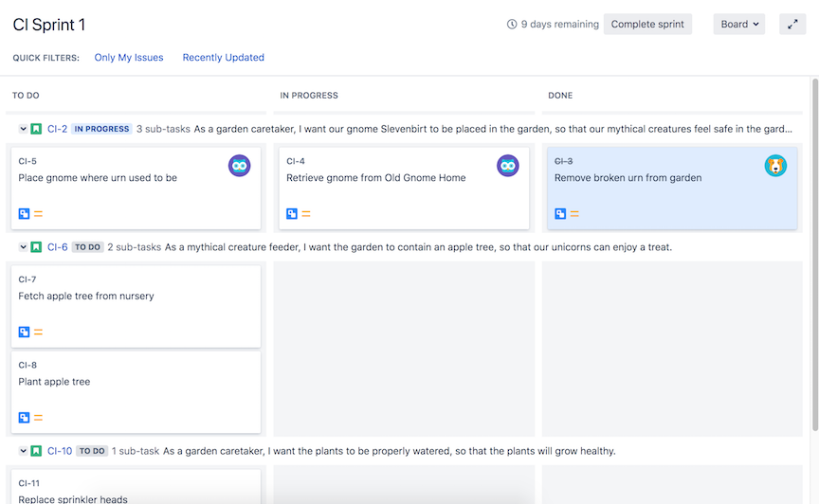Collapse the CI-10 swimlane chevron
819x504 pixels.
(x=23, y=450)
